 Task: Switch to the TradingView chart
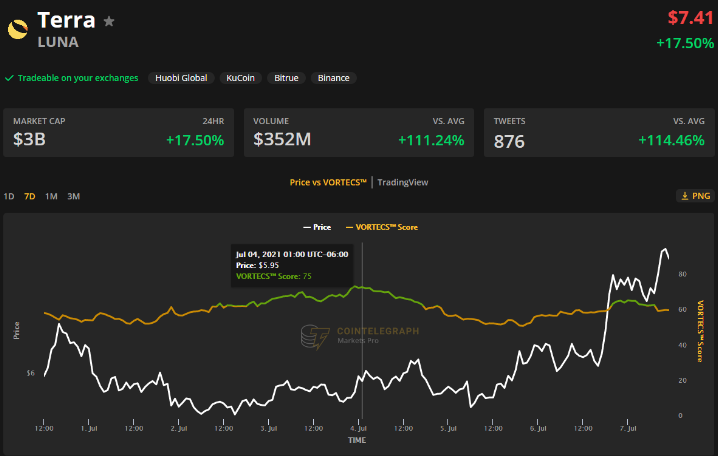tap(403, 182)
